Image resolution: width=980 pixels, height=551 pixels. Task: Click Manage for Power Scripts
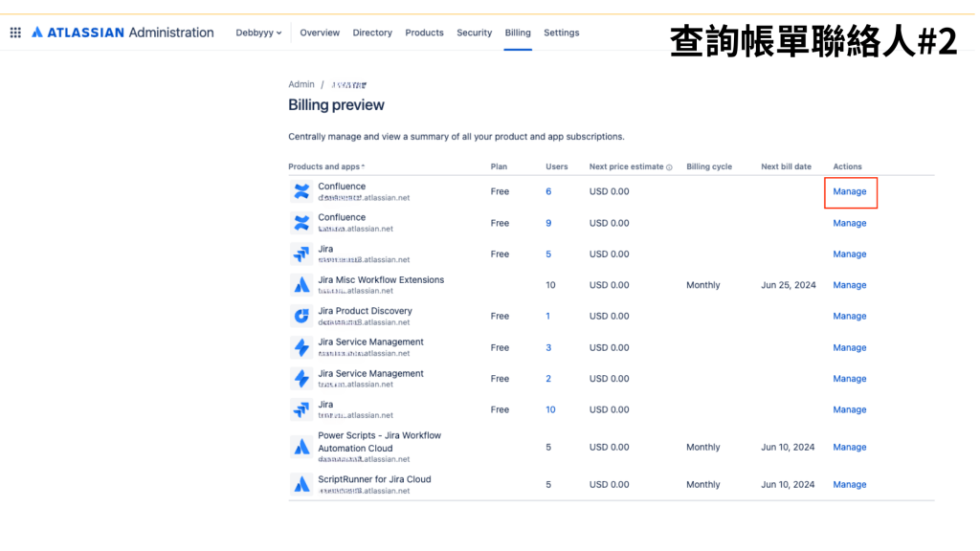click(850, 448)
